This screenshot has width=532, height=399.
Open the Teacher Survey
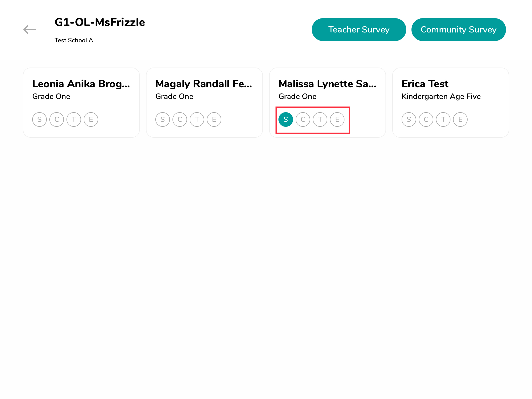tap(359, 30)
